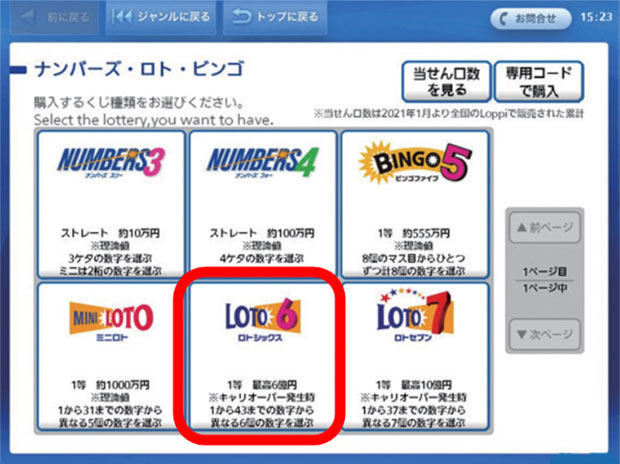Screen dimensions: 620x464
Task: Click the トップに戻る return arrow
Action: (x=275, y=17)
